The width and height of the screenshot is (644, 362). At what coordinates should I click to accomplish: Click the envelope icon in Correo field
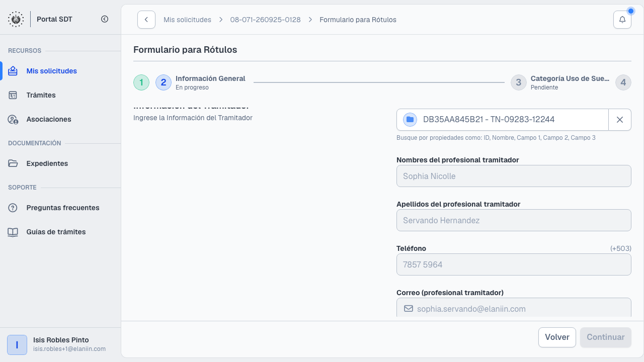coord(409,308)
